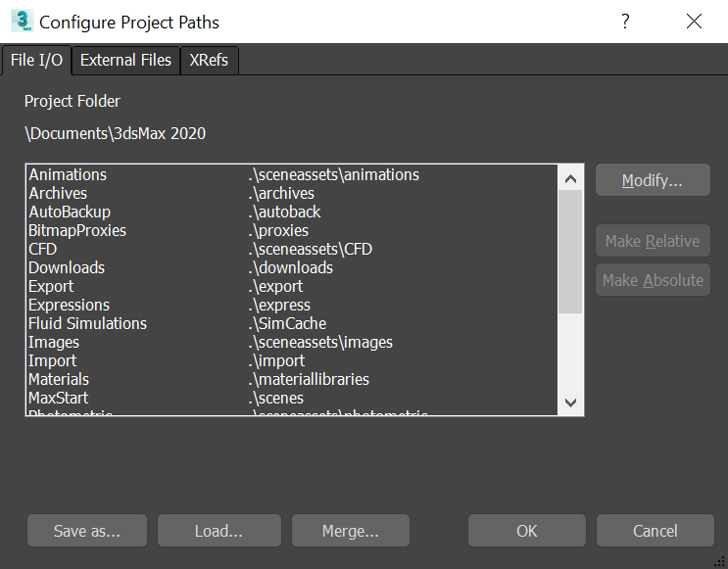Viewport: 728px width, 569px height.
Task: Select the BitmapProxies path row
Action: click(292, 231)
